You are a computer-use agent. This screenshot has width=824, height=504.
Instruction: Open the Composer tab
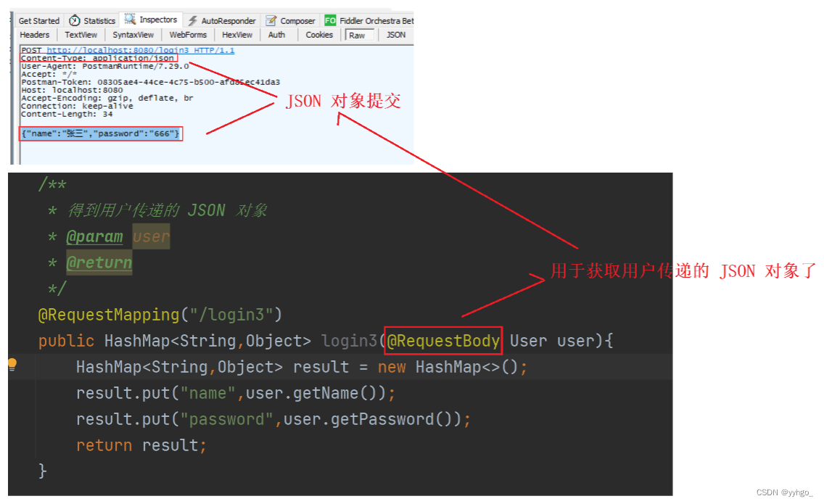(x=291, y=20)
